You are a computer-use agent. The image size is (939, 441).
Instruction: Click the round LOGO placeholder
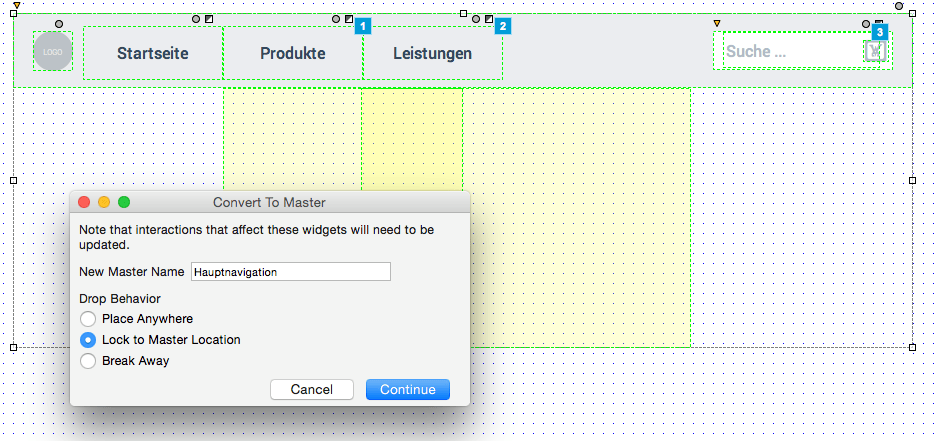pyautogui.click(x=52, y=51)
